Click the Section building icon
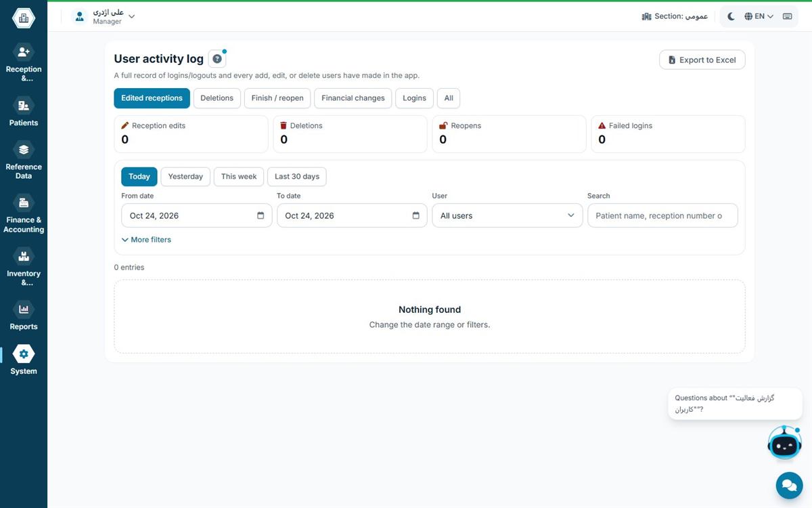The height and width of the screenshot is (508, 812). tap(646, 16)
